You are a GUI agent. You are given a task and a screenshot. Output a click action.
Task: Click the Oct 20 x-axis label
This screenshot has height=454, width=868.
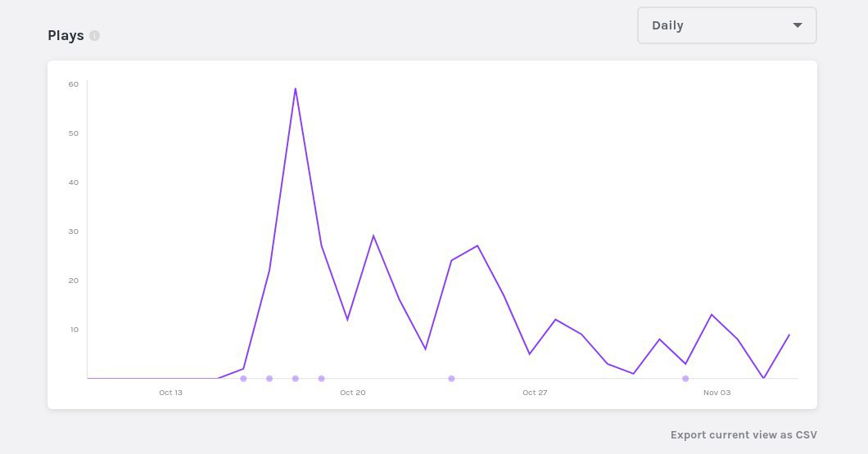point(353,393)
